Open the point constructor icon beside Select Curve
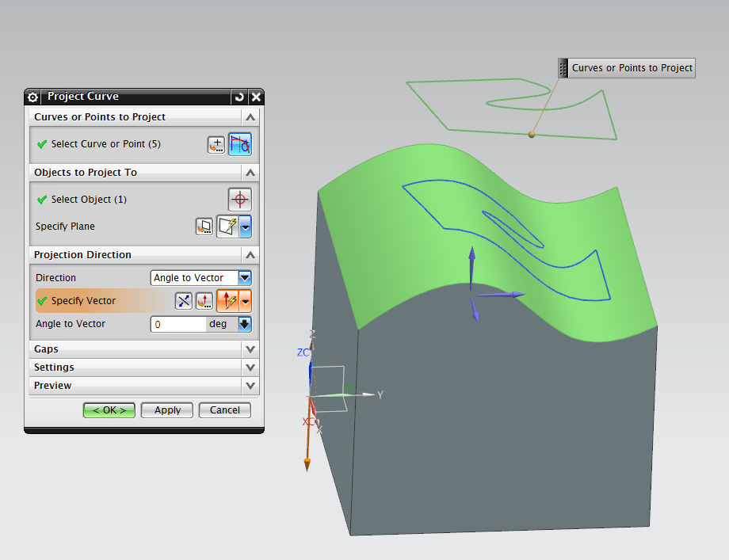Screen dimensions: 729x560 coord(216,144)
